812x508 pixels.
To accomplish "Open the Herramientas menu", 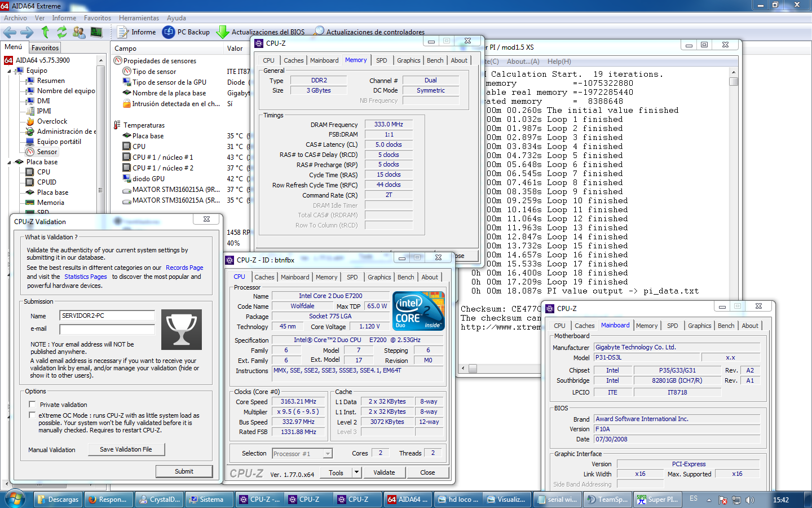I will point(139,18).
